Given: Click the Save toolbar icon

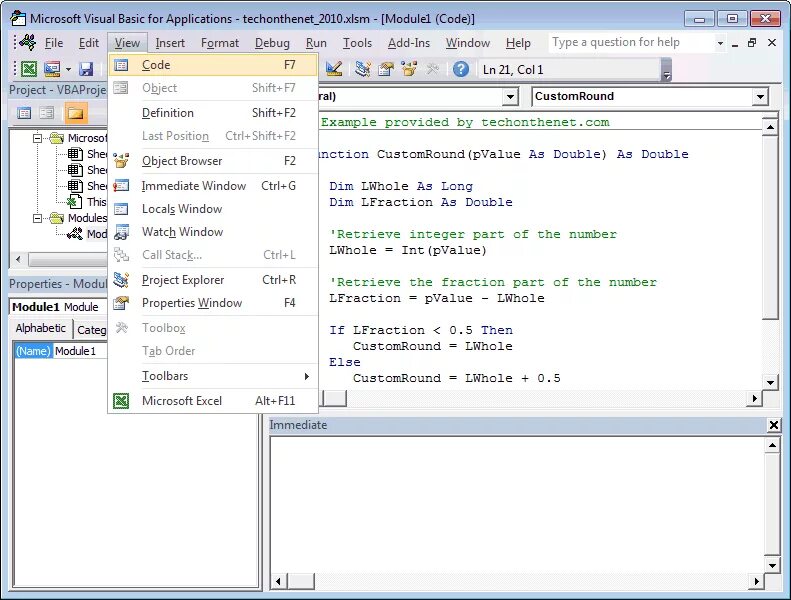Looking at the screenshot, I should pos(86,69).
